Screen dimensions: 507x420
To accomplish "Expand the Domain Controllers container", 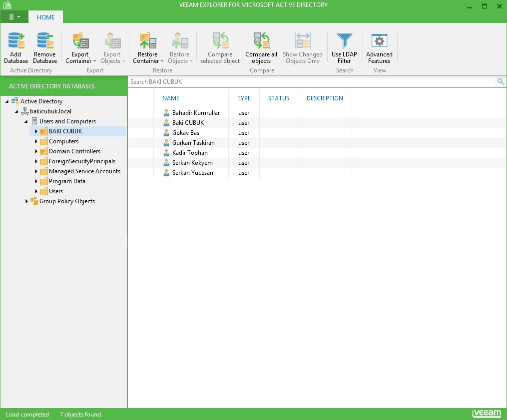I will [36, 152].
